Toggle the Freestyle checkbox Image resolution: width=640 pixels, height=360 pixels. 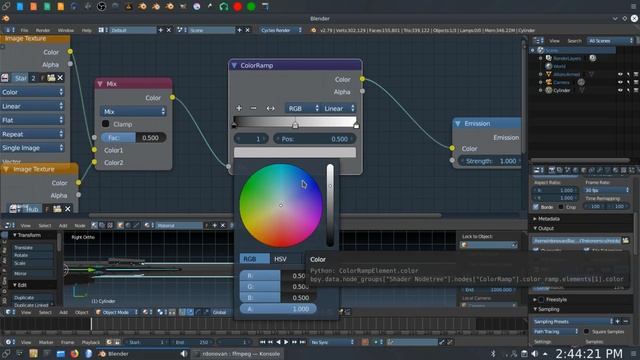click(542, 300)
